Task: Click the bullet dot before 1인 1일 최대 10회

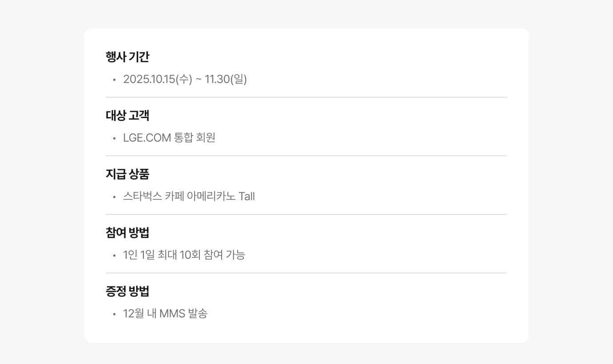Action: coord(114,256)
